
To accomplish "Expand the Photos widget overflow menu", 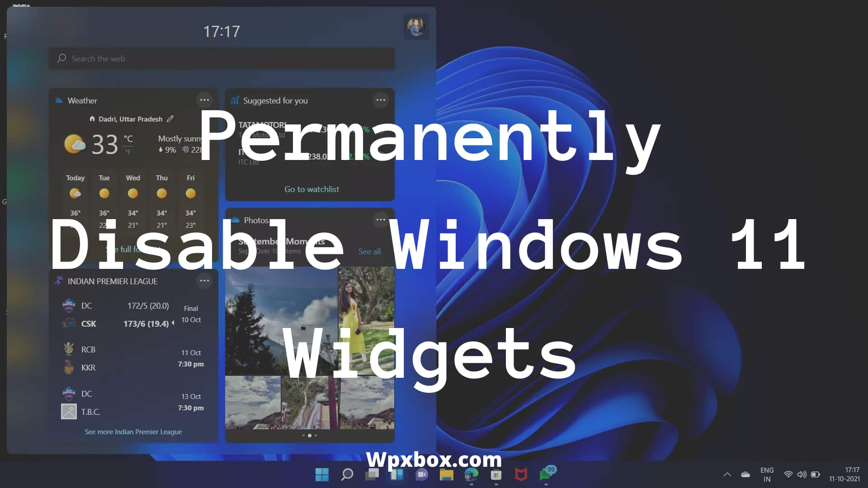I will tap(380, 220).
